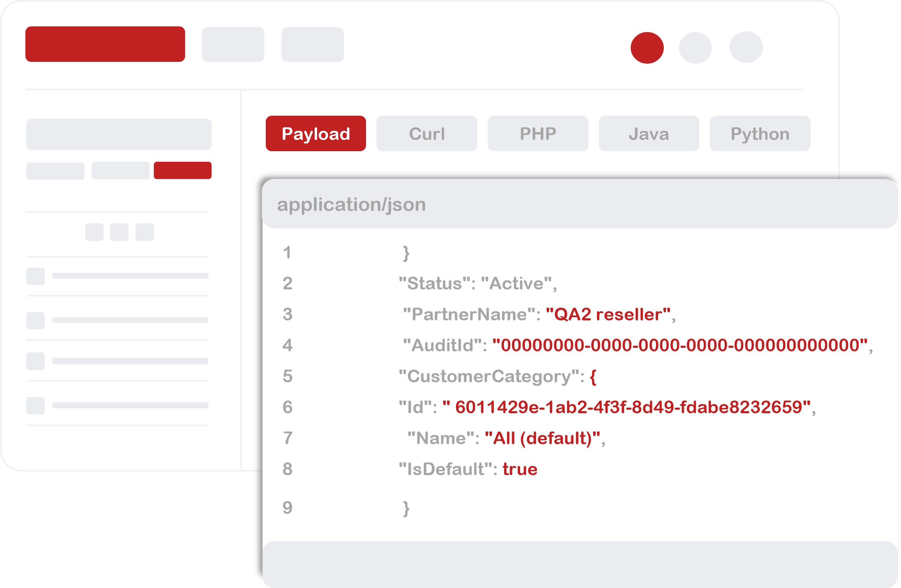
Task: Click the "Status": "Active" line
Action: coord(478,283)
